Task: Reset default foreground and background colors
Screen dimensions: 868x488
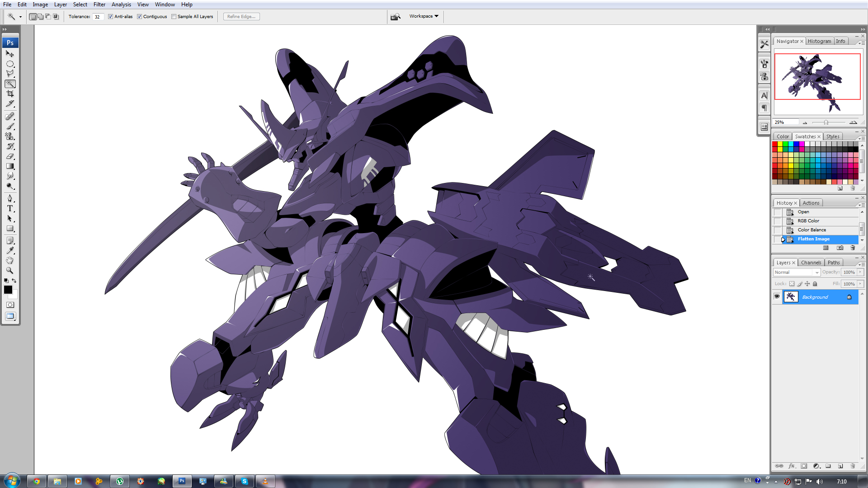Action: click(x=6, y=281)
